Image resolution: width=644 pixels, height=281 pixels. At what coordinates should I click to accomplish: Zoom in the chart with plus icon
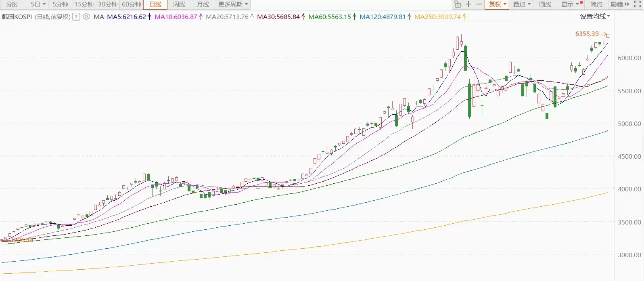point(468,4)
